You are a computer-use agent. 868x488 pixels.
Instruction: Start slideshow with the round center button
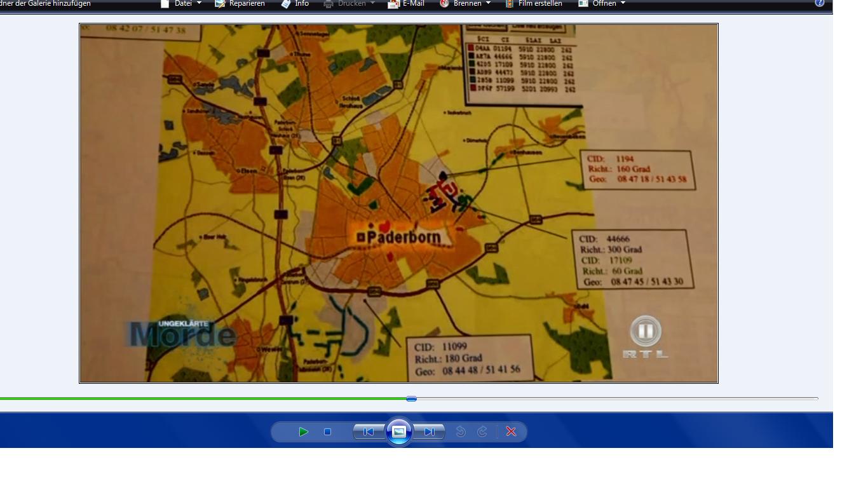click(x=399, y=432)
